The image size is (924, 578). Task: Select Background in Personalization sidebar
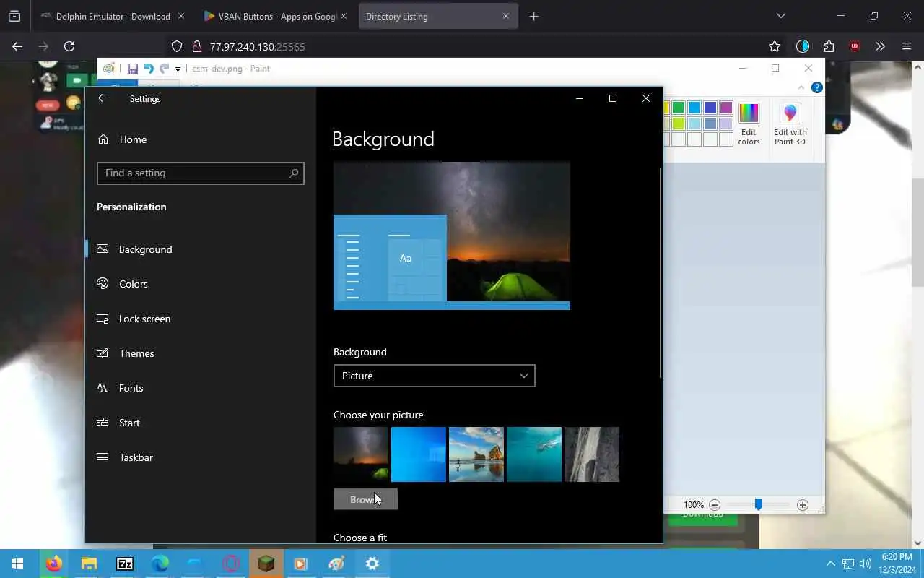pos(201,249)
